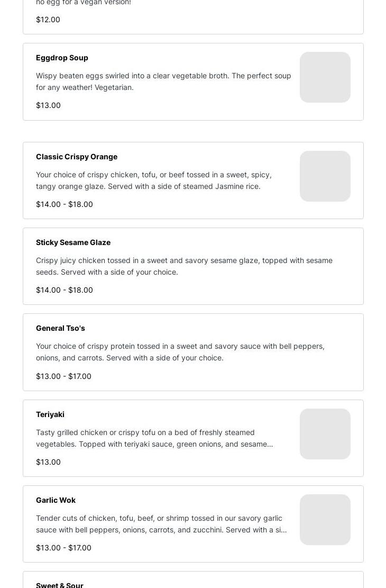Select the Eggdrop Soup $13.00 price
Screen dimensions: 386x588
pos(48,105)
